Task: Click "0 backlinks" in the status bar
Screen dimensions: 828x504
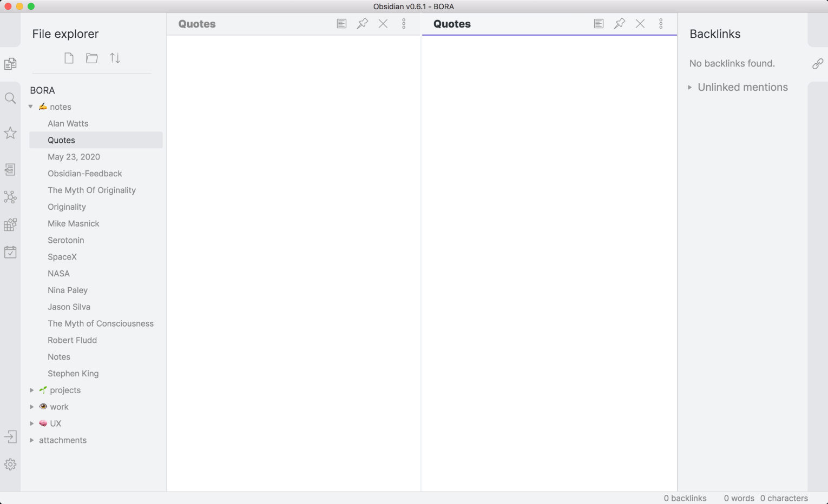Action: [685, 498]
